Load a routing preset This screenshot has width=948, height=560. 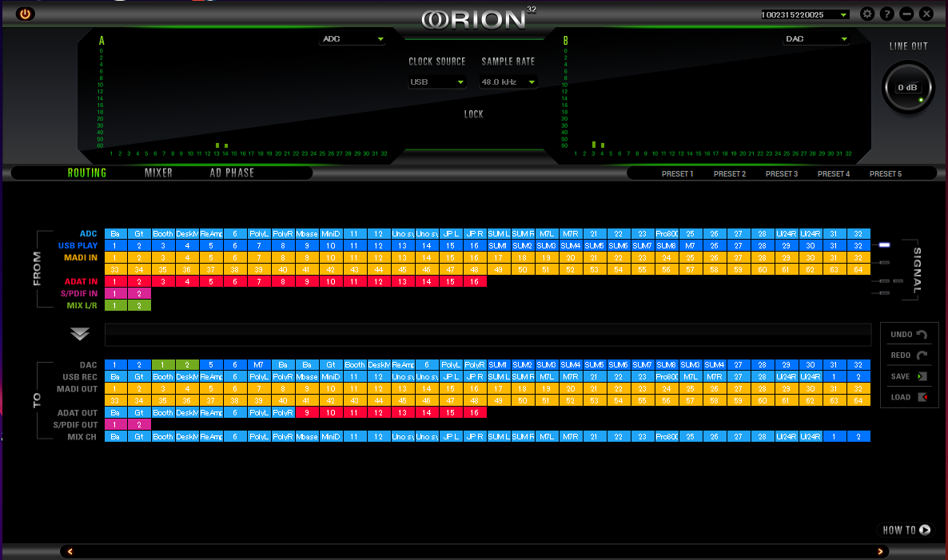[908, 397]
